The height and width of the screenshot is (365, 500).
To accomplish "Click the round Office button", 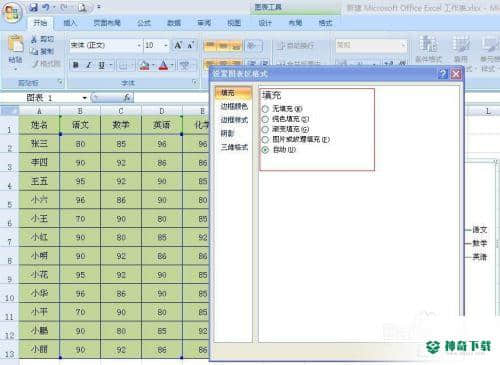I will click(x=12, y=12).
